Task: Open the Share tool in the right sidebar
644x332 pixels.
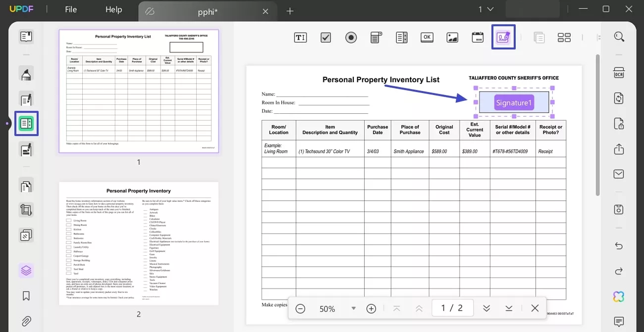Action: pos(618,149)
